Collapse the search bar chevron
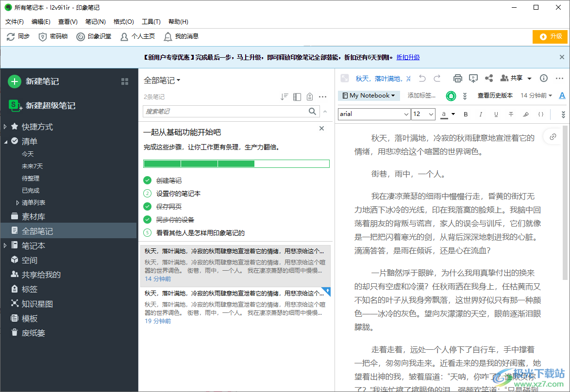570x392 pixels. 325,112
